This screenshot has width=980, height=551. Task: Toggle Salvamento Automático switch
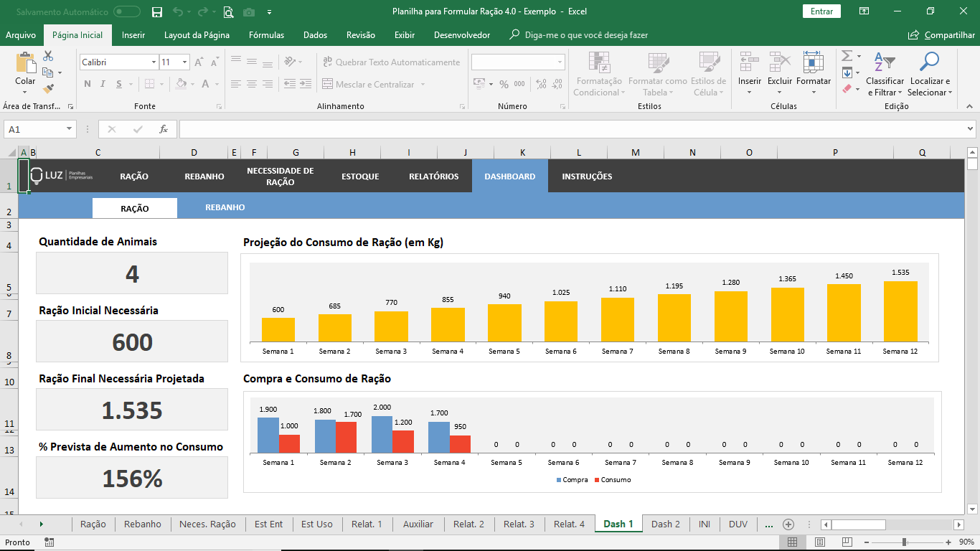(x=127, y=11)
